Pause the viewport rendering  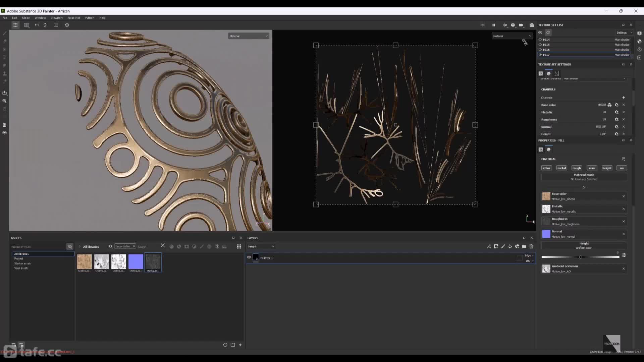click(494, 25)
